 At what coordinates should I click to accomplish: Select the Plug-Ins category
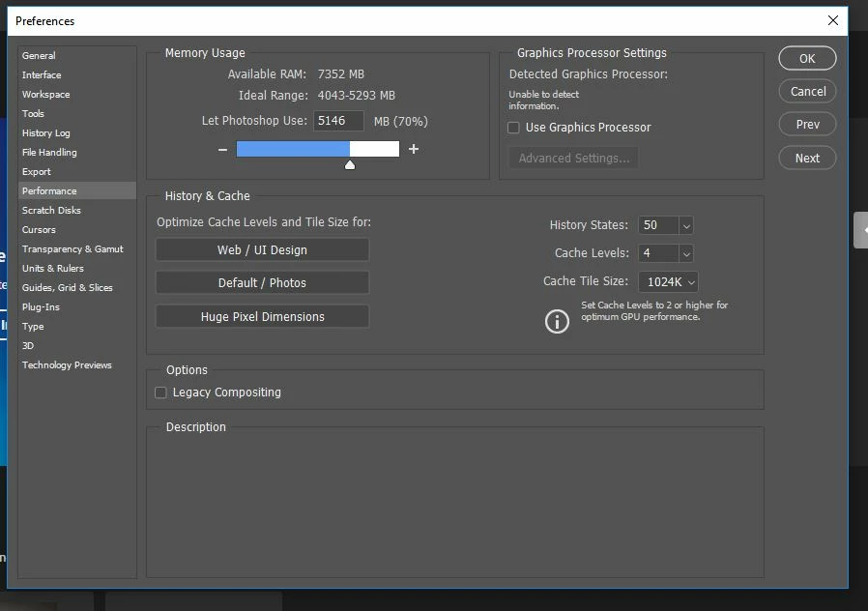click(77, 307)
